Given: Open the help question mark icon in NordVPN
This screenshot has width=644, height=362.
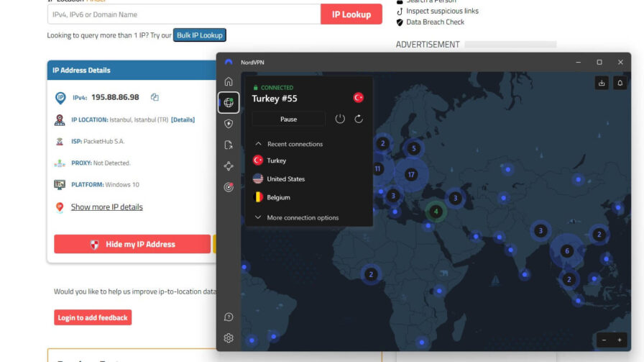Looking at the screenshot, I should pyautogui.click(x=229, y=317).
